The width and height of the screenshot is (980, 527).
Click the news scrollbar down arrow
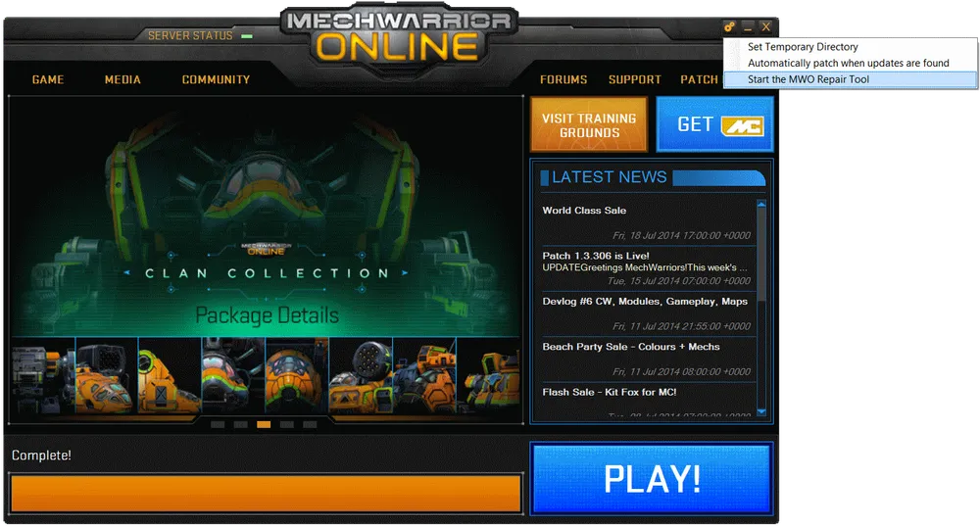[x=761, y=412]
